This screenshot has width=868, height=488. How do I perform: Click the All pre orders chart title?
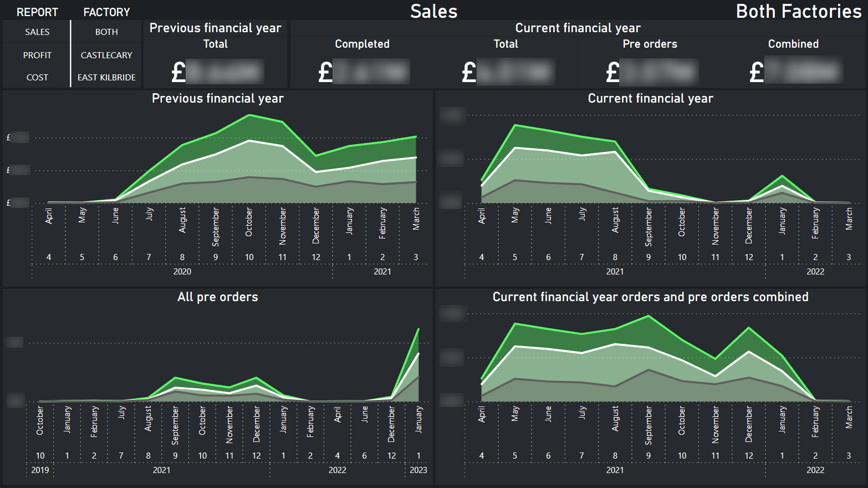[218, 297]
